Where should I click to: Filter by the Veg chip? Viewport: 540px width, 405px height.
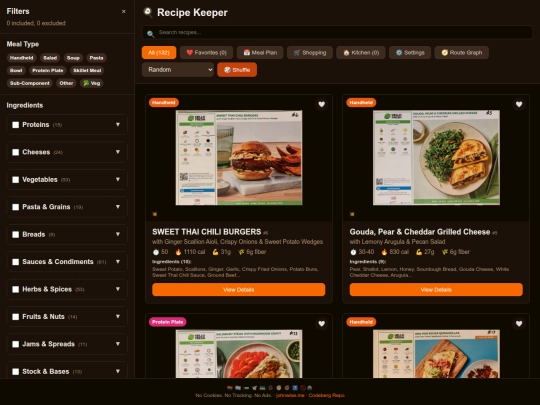[92, 83]
